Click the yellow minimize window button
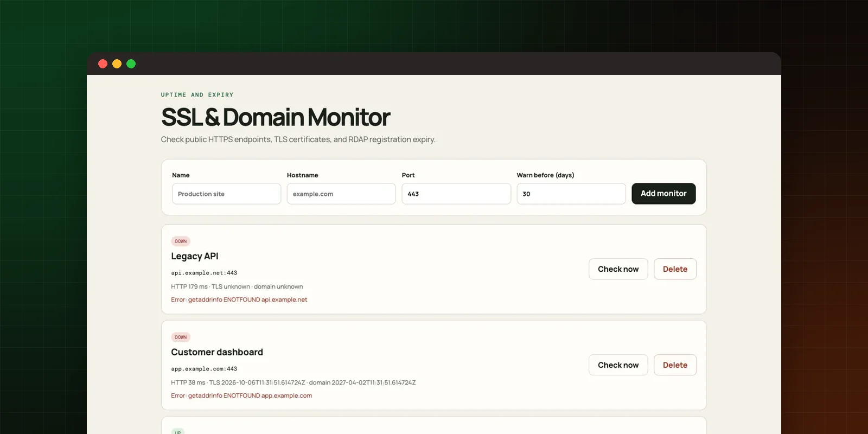 coord(117,64)
